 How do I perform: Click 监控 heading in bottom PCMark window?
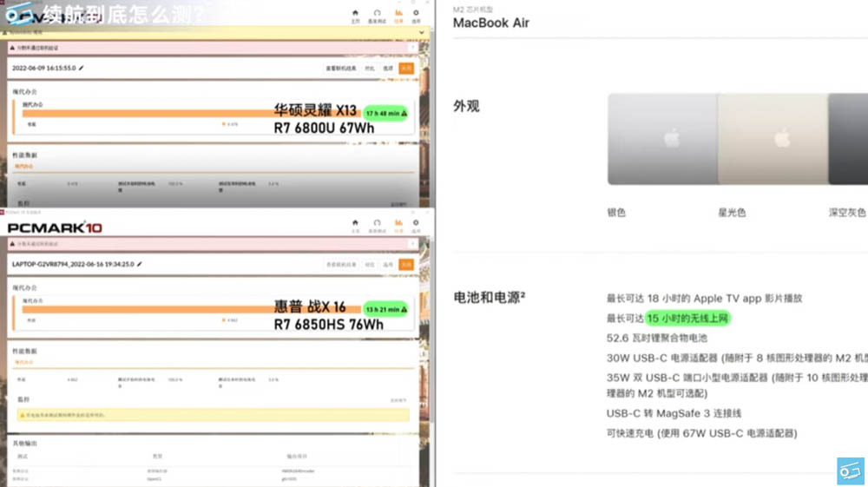click(23, 399)
